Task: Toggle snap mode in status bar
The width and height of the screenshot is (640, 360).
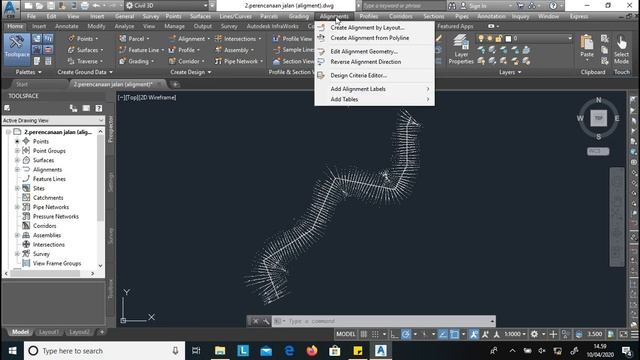Action: click(375, 334)
